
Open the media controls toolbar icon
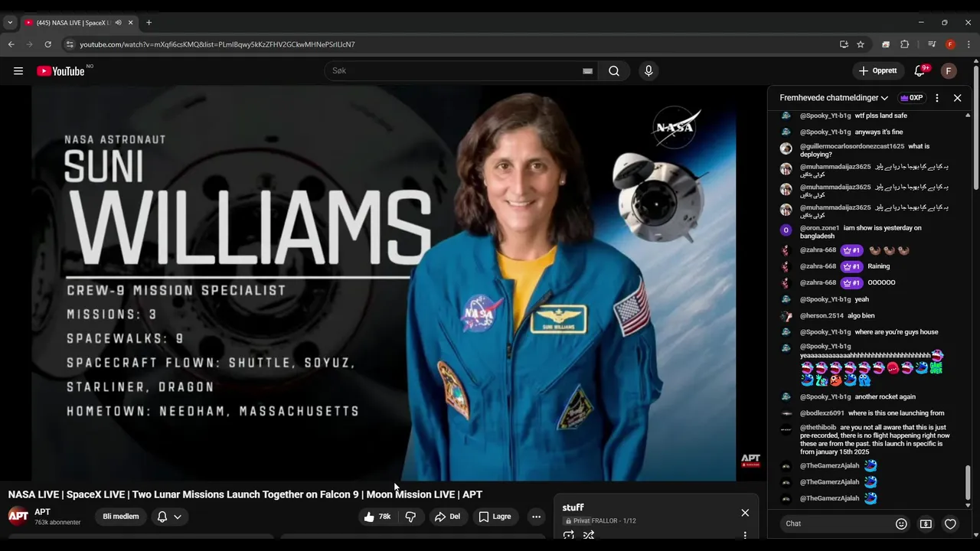tap(931, 44)
